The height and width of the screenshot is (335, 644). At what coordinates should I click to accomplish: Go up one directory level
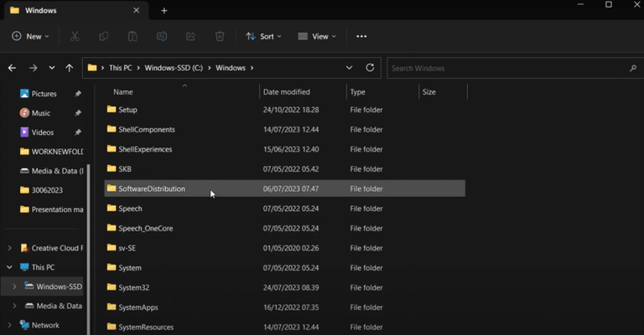70,68
